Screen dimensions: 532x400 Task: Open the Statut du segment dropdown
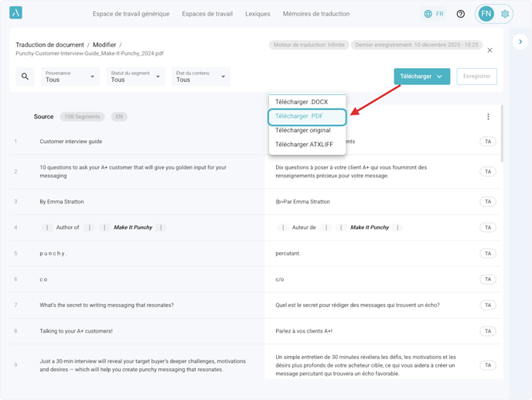tap(135, 77)
